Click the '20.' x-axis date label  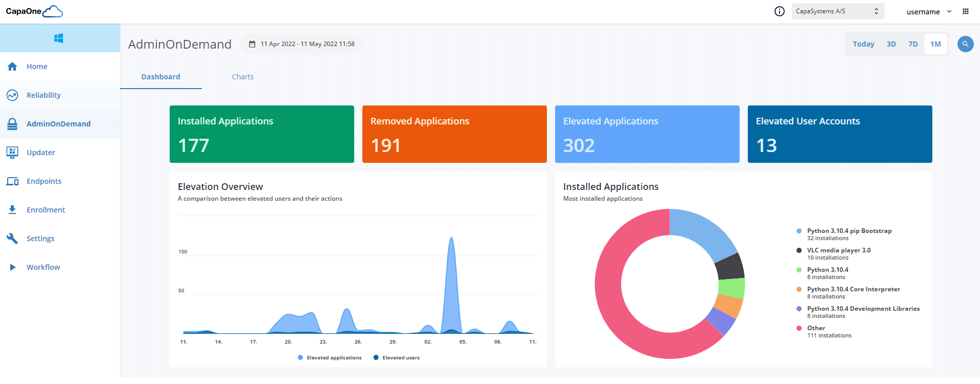[289, 342]
